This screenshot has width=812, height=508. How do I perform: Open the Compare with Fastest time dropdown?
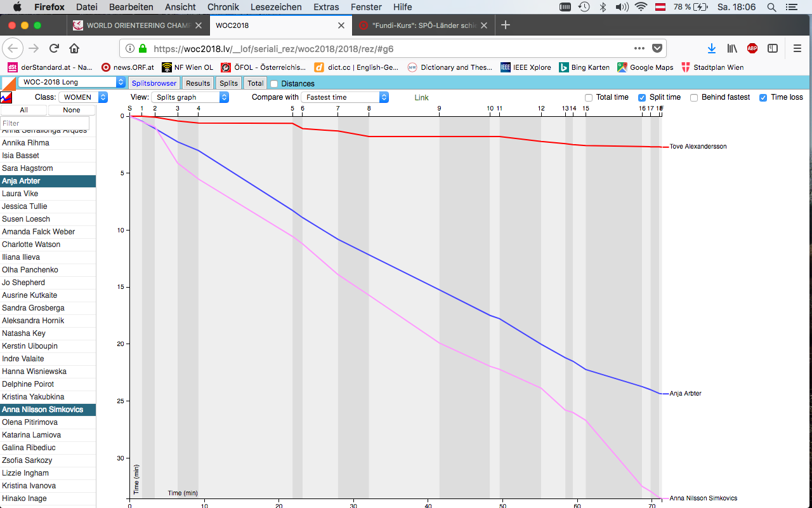344,97
